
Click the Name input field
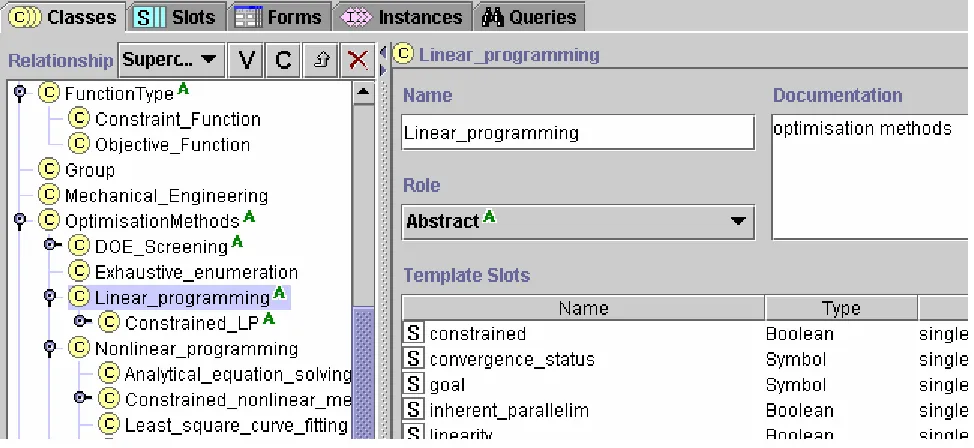578,132
